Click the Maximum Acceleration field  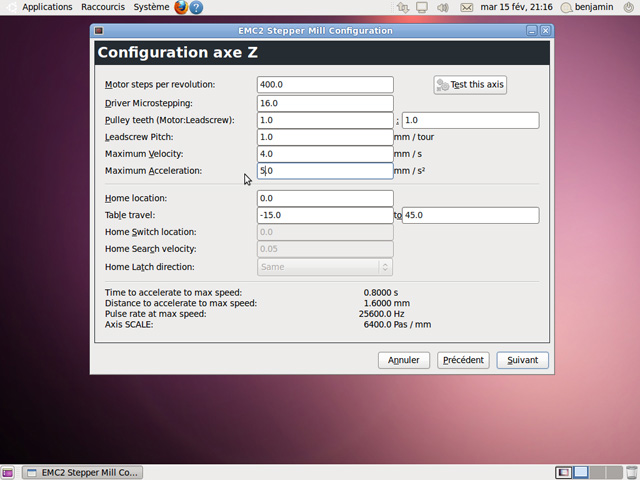click(325, 171)
